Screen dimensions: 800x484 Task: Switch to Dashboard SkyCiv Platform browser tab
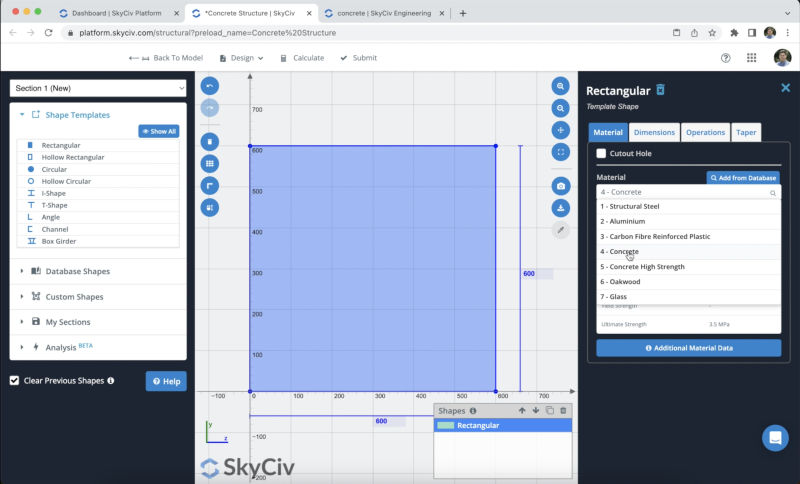click(x=116, y=13)
